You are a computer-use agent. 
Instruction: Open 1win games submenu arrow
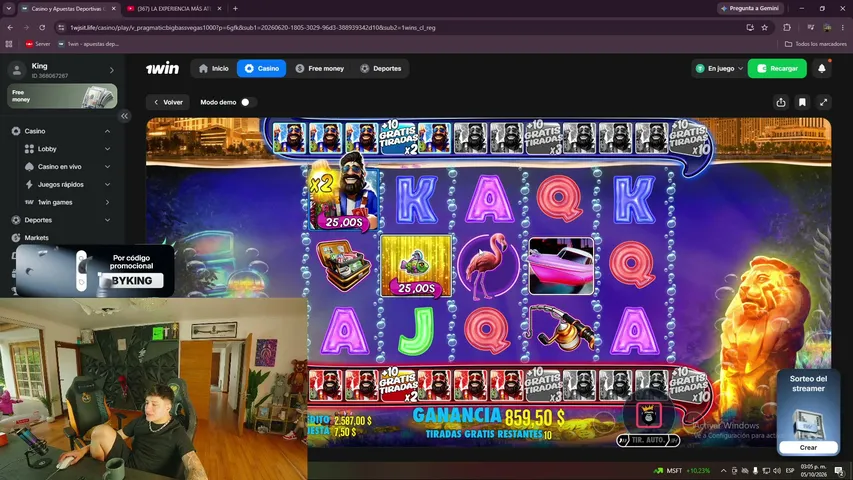107,202
